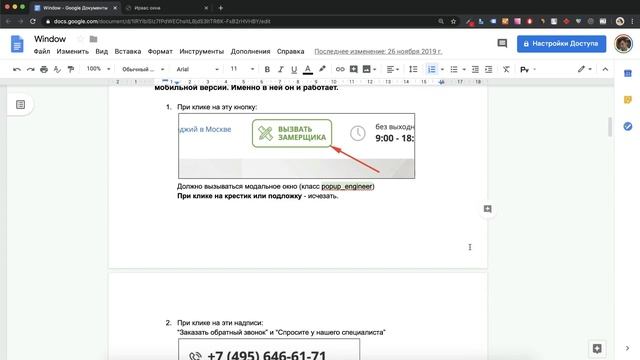Insert image from toolbar icon
The width and height of the screenshot is (640, 360).
pos(367,69)
